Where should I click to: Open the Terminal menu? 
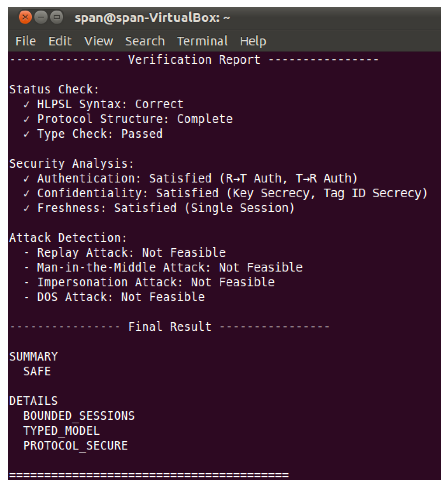(x=202, y=41)
